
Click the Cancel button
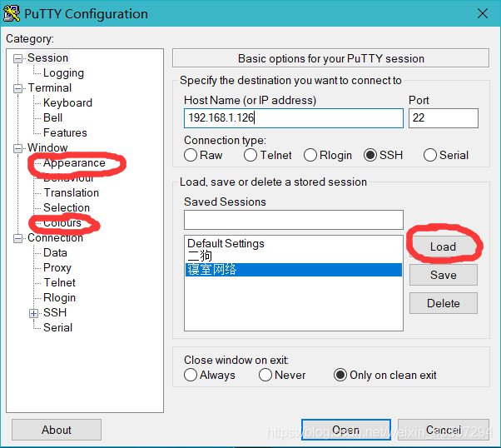[x=444, y=430]
